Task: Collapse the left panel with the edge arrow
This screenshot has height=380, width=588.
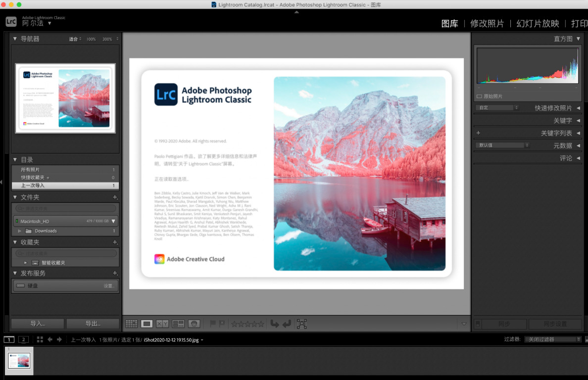Action: (1, 182)
